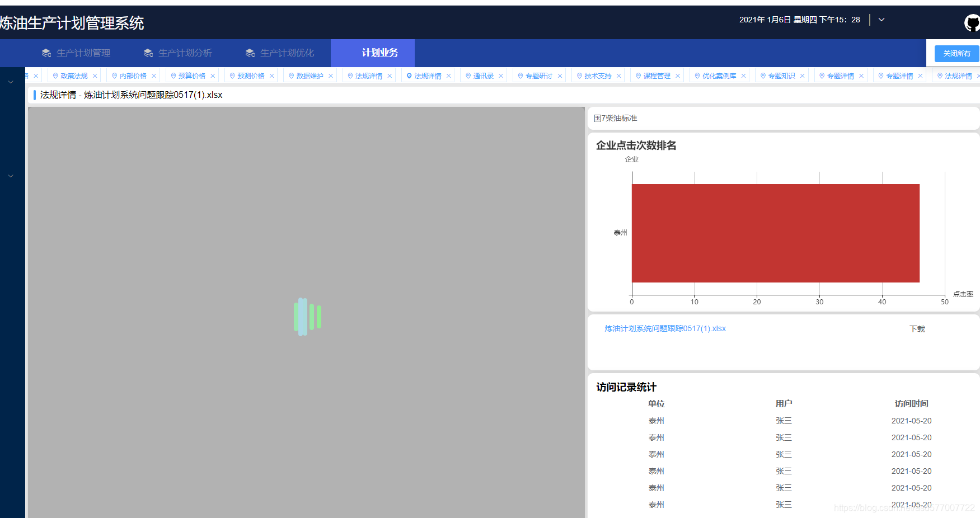Click the layers icon beside 生产计划优化
Screen dimensions: 980x518
coord(250,53)
